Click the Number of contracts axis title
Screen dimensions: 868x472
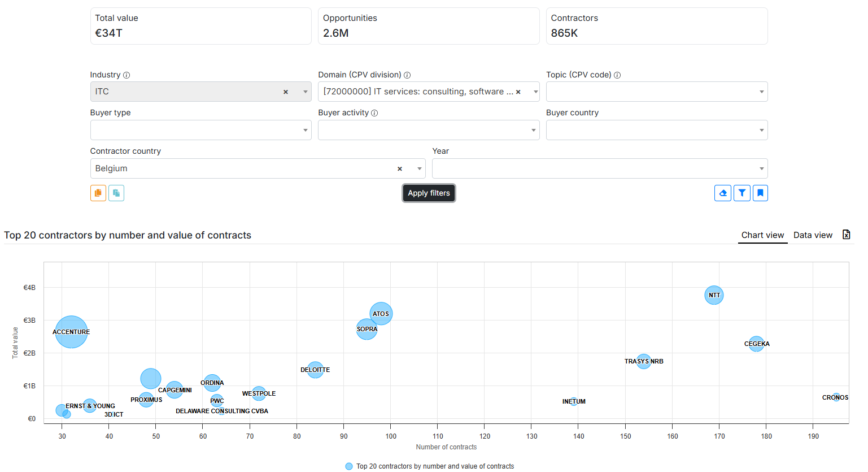click(x=446, y=447)
